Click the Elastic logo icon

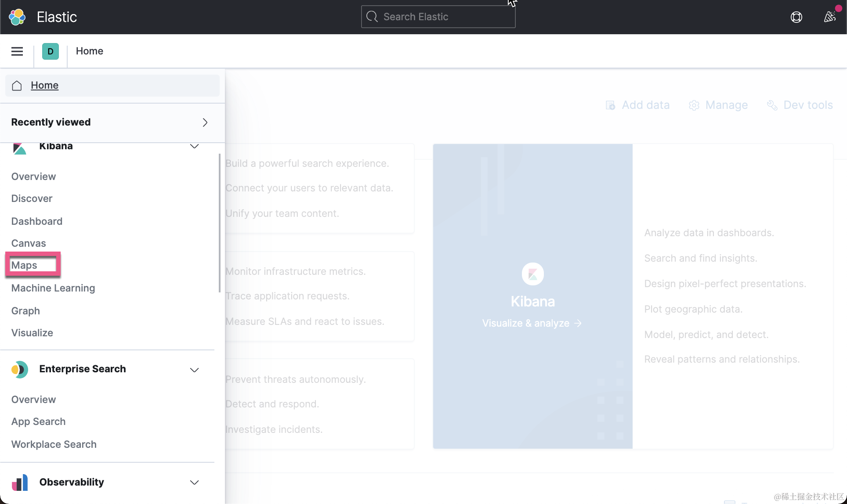click(x=17, y=17)
